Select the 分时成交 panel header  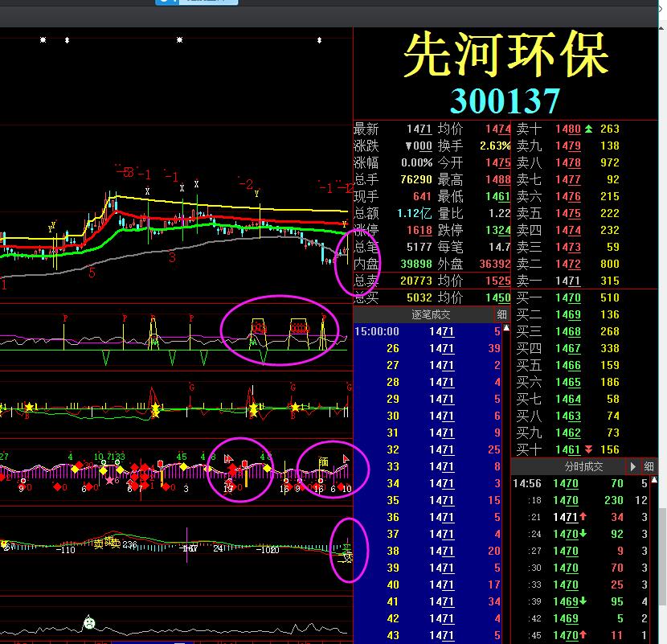(x=583, y=466)
